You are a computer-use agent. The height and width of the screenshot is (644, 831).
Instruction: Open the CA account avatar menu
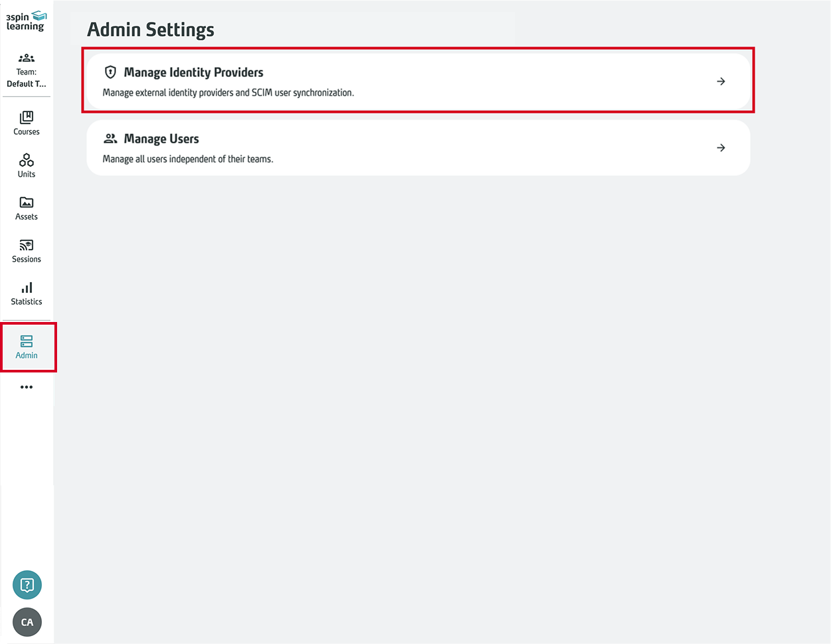27,622
